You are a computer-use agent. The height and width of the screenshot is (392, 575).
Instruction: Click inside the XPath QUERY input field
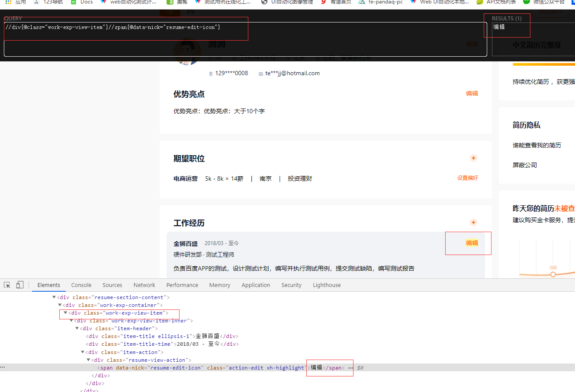click(x=125, y=28)
